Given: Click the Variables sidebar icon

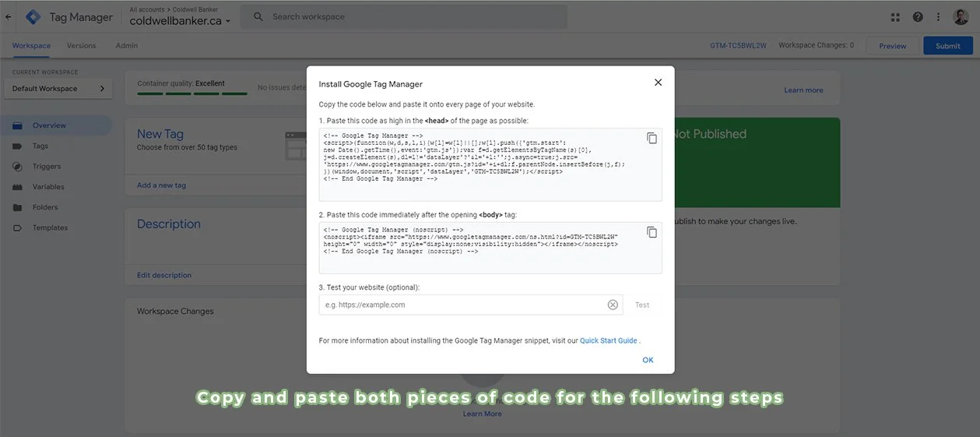Looking at the screenshot, I should tap(17, 187).
